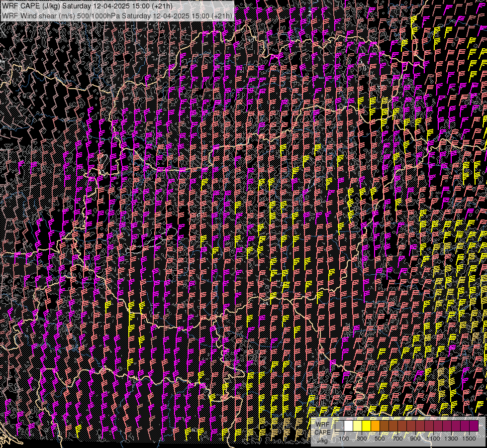Viewport: 487px width, 448px height.
Task: Click the "WRF CAPE (J/kg) Saturday" title line
Action: (87, 6)
